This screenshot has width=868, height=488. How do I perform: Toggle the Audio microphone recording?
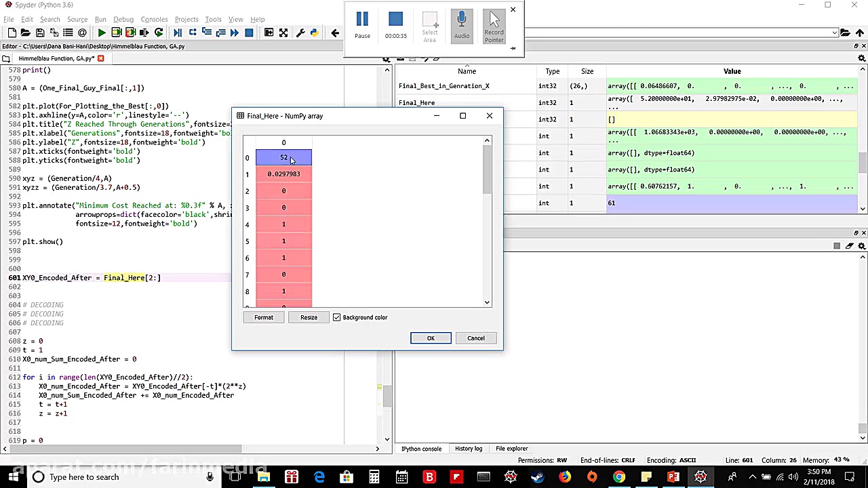pyautogui.click(x=462, y=25)
